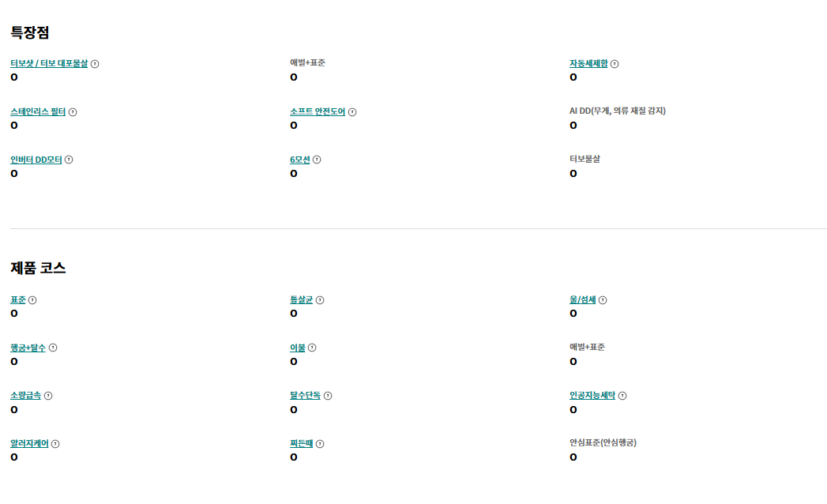Click the 이불 course link
Screen dimensions: 827x504
[x=298, y=348]
